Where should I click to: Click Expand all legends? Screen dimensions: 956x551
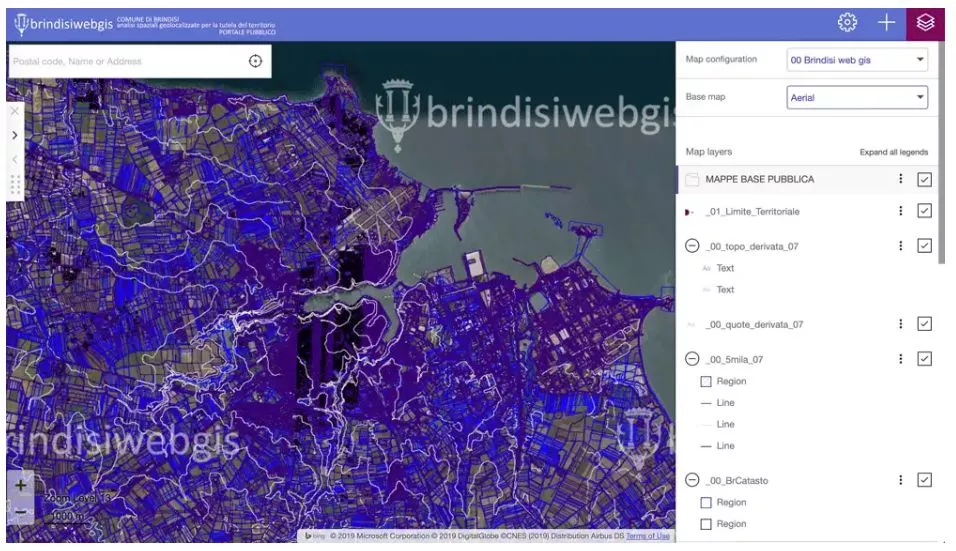coord(893,152)
